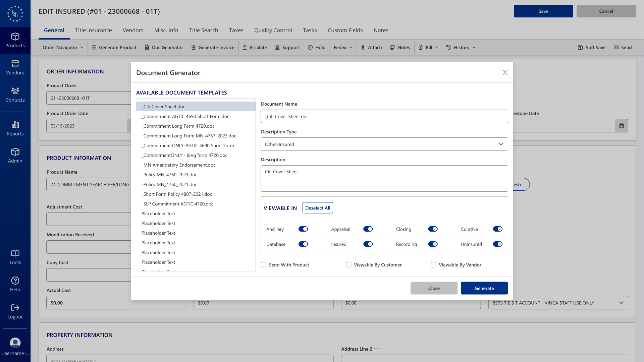Click the Attach paperclip icon
The image size is (644, 362).
pyautogui.click(x=363, y=47)
